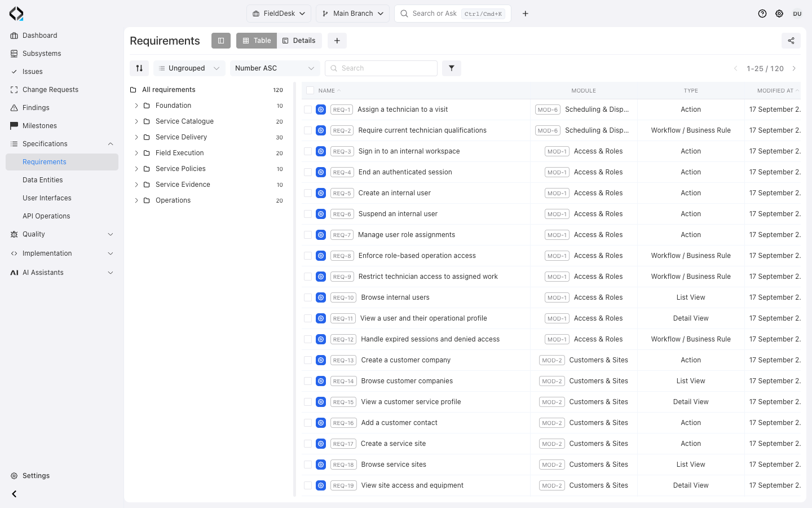Tick the checkbox for REQ-10 row
812x508 pixels.
[x=308, y=297]
